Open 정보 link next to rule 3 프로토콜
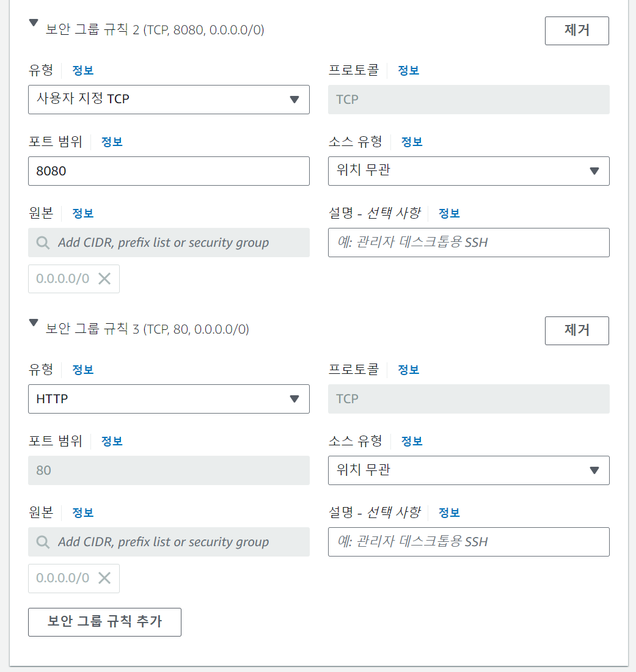The height and width of the screenshot is (672, 636). coord(409,370)
